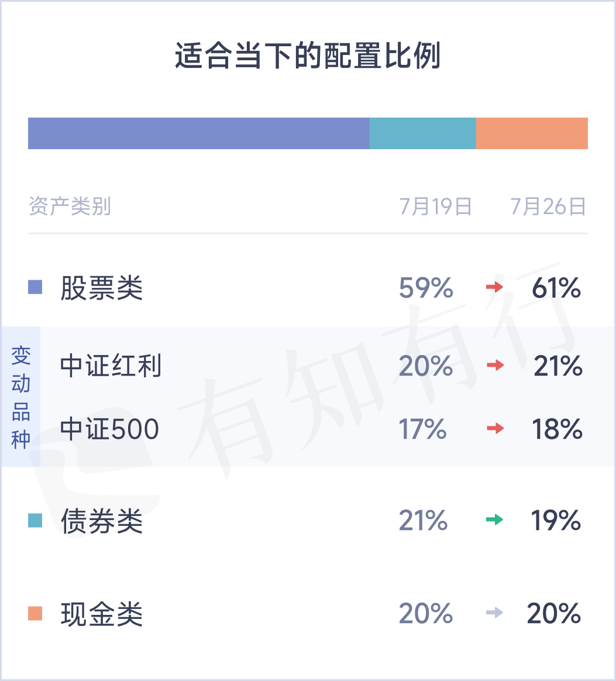Click the teal segment of the allocation bar
Viewport: 616px width, 681px height.
coord(422,133)
